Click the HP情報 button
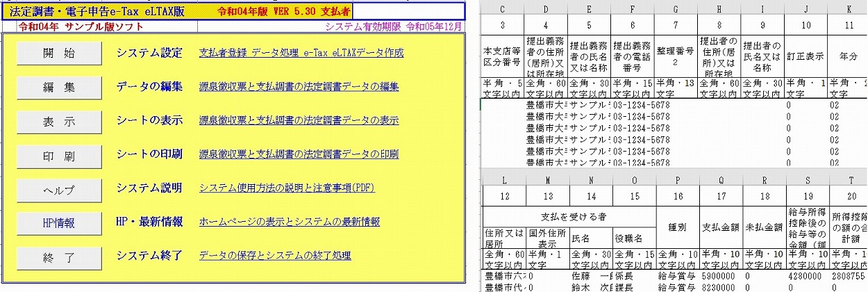Image resolution: width=868 pixels, height=292 pixels. (x=59, y=222)
